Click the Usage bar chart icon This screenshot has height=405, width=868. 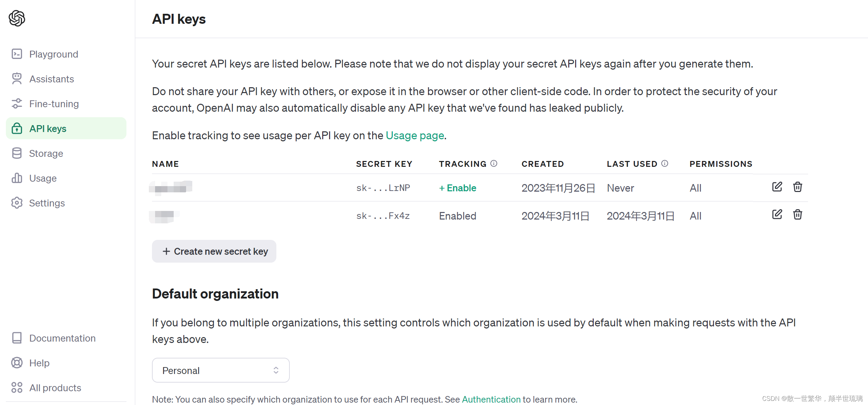click(x=17, y=178)
